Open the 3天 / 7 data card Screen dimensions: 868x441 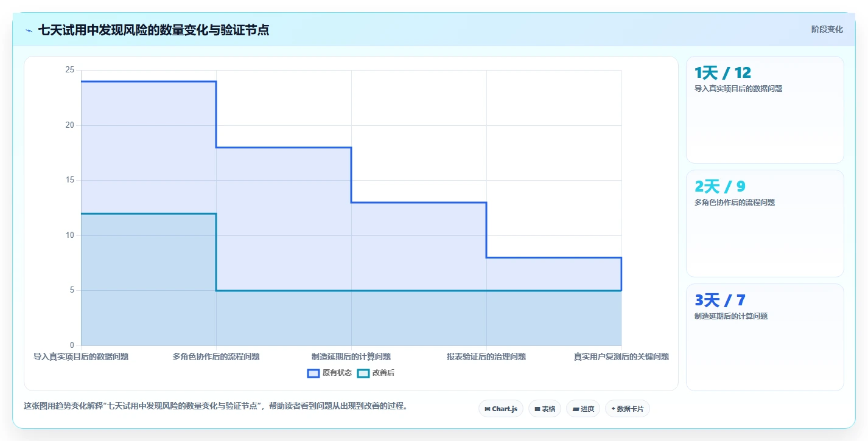coord(765,337)
